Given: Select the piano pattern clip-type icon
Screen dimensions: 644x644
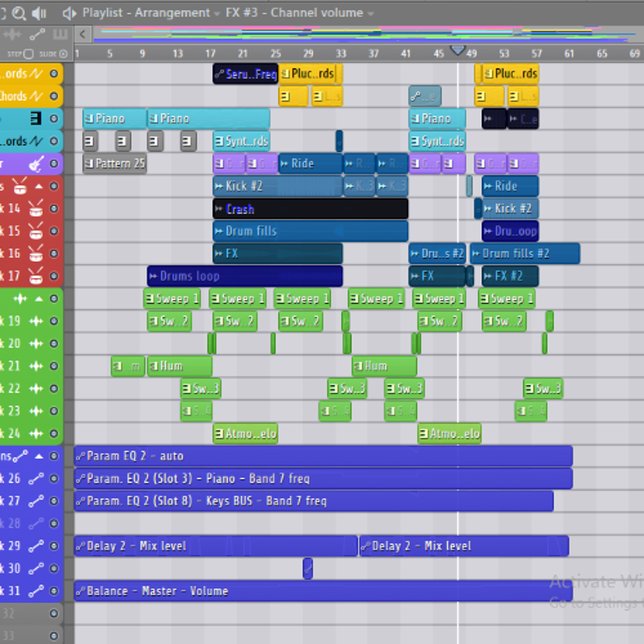Looking at the screenshot, I should (60, 34).
